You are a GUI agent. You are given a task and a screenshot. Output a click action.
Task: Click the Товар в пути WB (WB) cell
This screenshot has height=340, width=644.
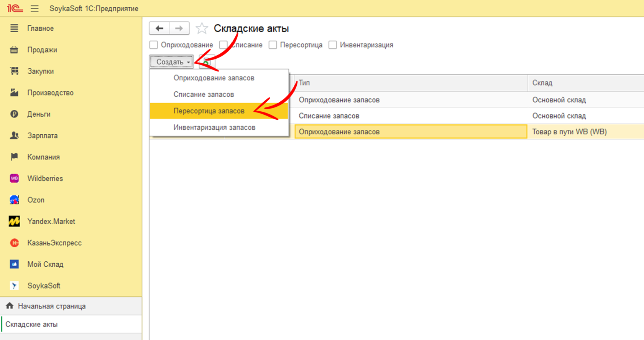[x=586, y=132]
